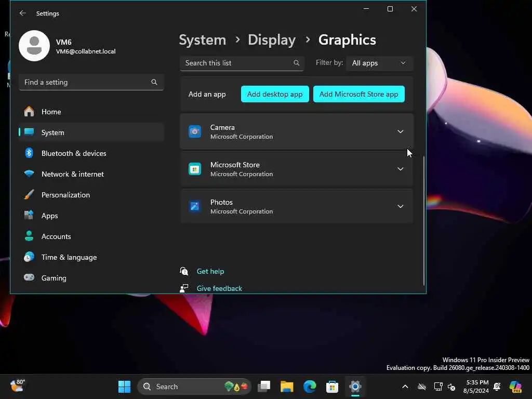Screen dimensions: 532x399
Task: Click Display in the breadcrumb
Action: [x=272, y=40]
